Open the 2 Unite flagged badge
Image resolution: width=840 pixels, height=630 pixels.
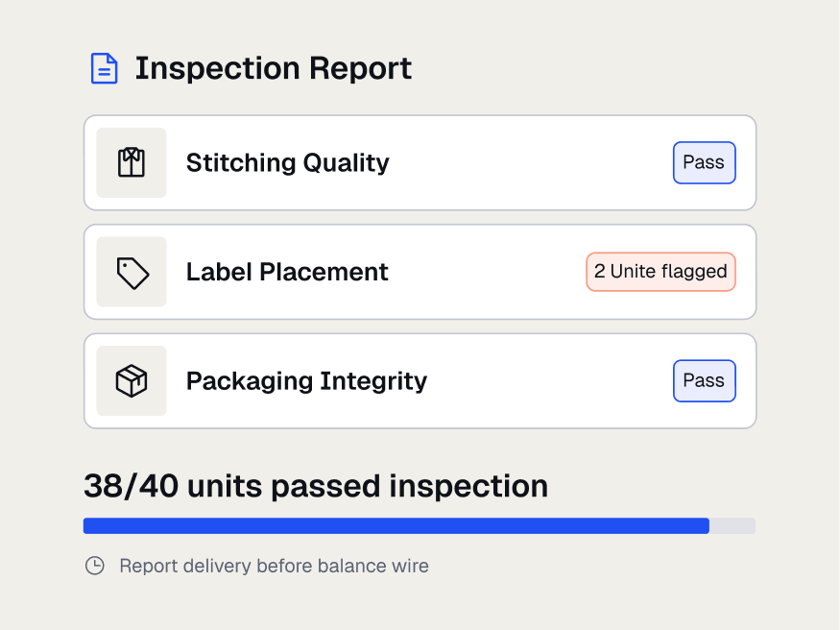[660, 272]
